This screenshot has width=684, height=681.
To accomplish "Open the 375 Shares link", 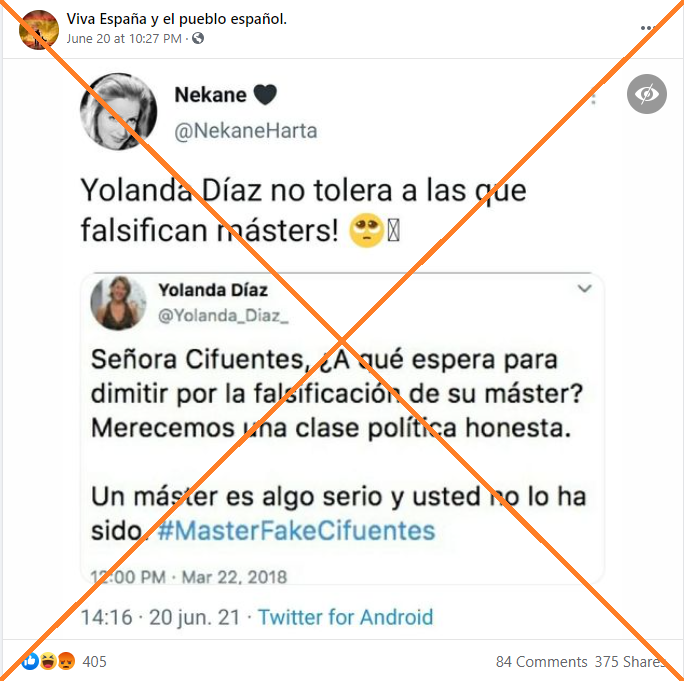I will (630, 662).
